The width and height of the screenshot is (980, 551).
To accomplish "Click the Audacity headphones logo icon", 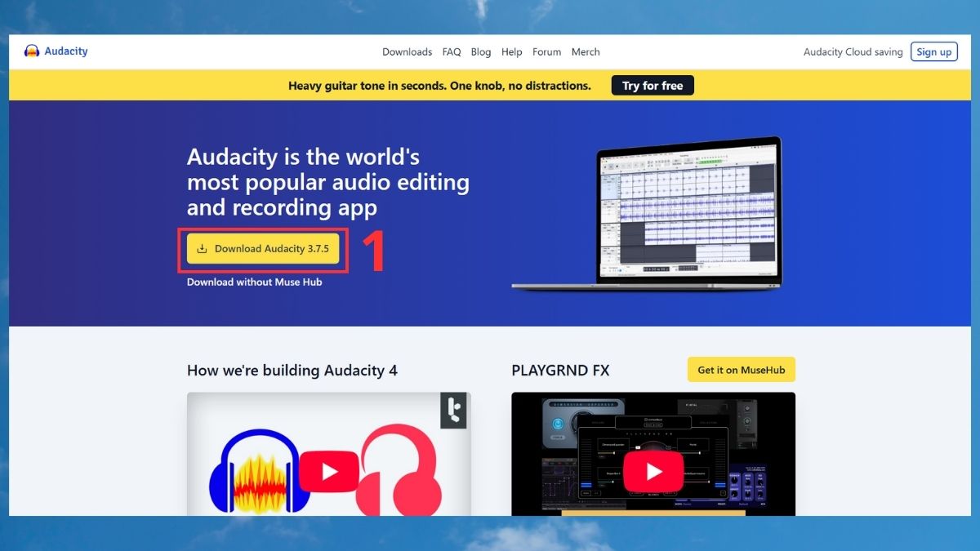I will (x=33, y=51).
